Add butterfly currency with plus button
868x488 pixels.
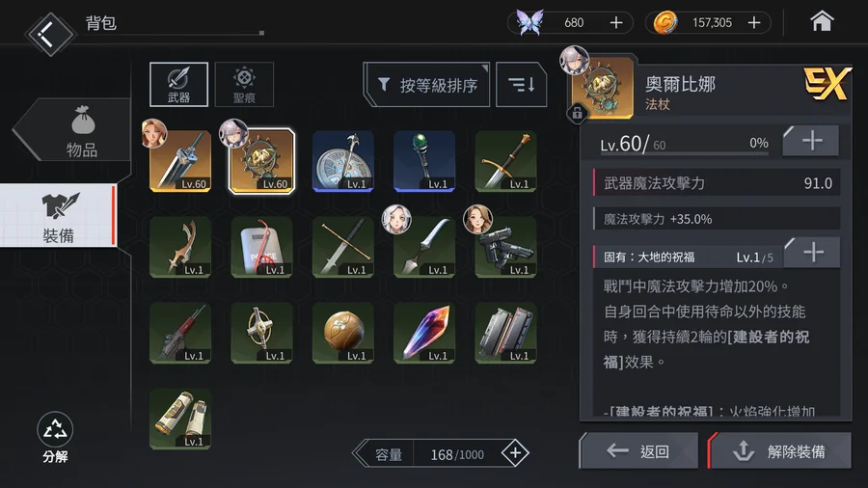coord(616,23)
